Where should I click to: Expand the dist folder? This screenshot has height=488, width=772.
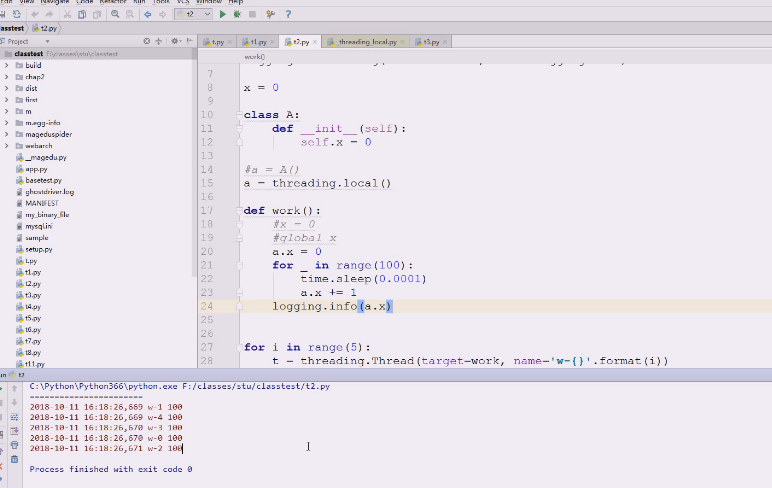pyautogui.click(x=6, y=88)
